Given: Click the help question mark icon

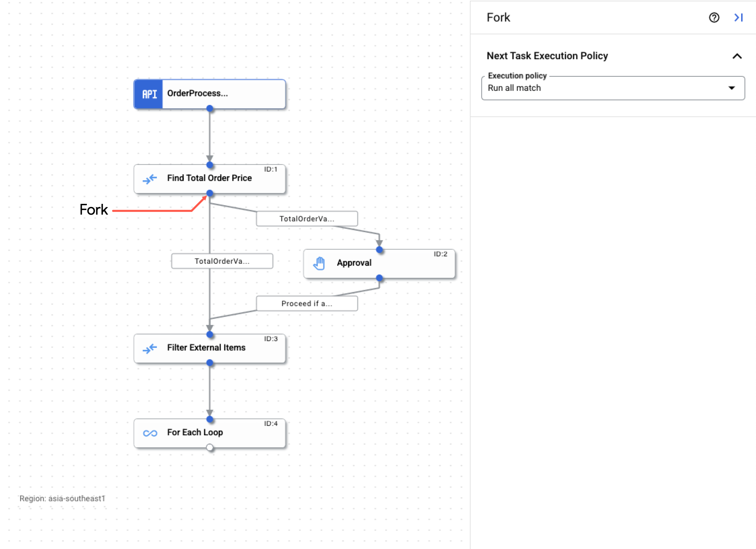Looking at the screenshot, I should [714, 17].
